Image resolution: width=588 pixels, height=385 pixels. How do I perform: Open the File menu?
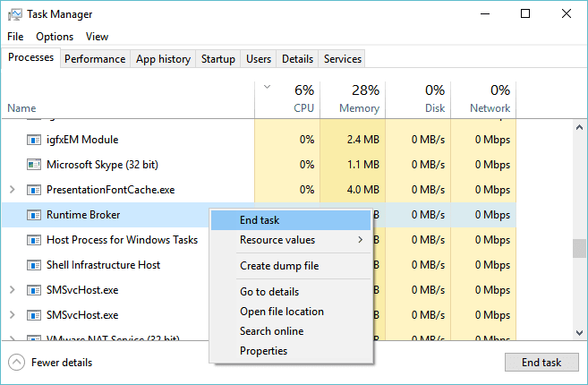point(15,37)
